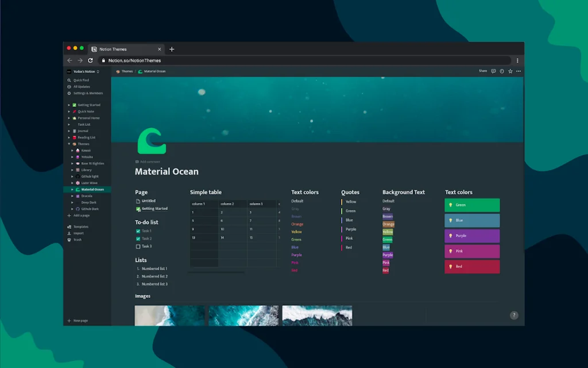The height and width of the screenshot is (368, 588).
Task: Click the address bar URL field
Action: tap(304, 60)
